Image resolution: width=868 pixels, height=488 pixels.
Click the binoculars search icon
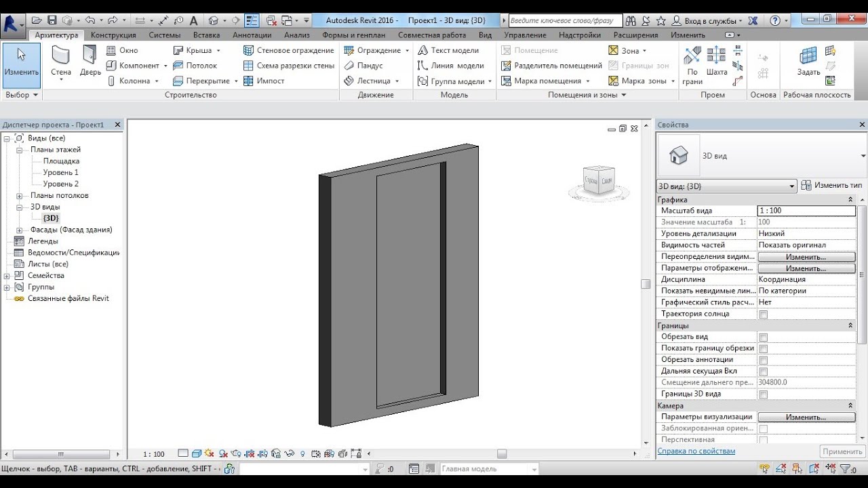pyautogui.click(x=631, y=21)
